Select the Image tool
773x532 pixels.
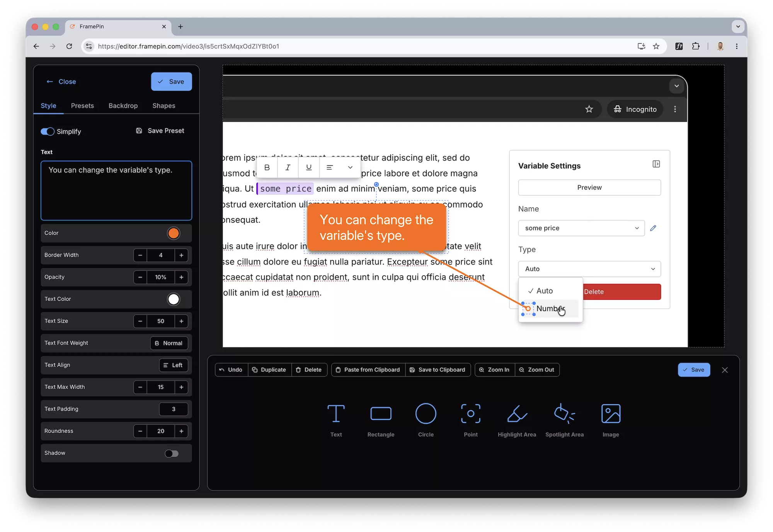tap(611, 420)
